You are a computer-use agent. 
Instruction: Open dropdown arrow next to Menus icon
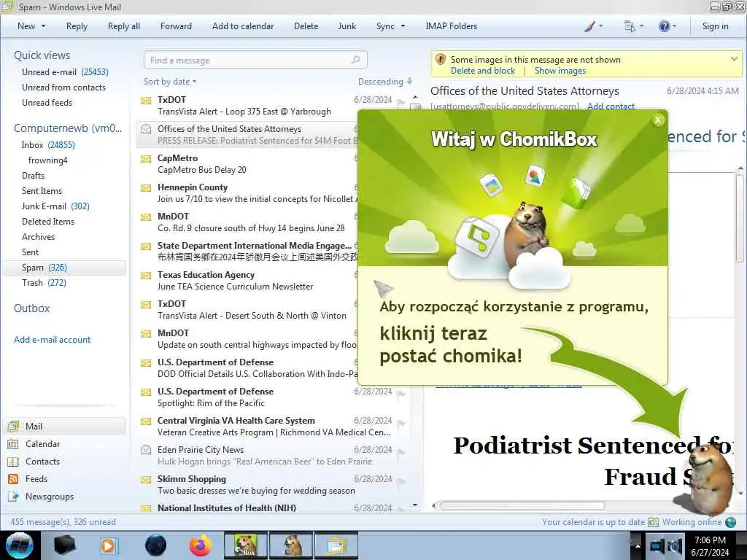641,26
